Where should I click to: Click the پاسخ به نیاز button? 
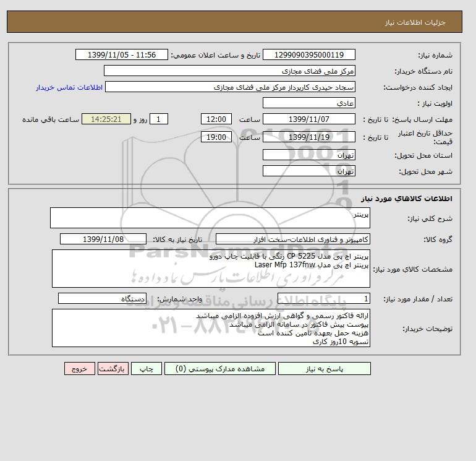pos(324,368)
